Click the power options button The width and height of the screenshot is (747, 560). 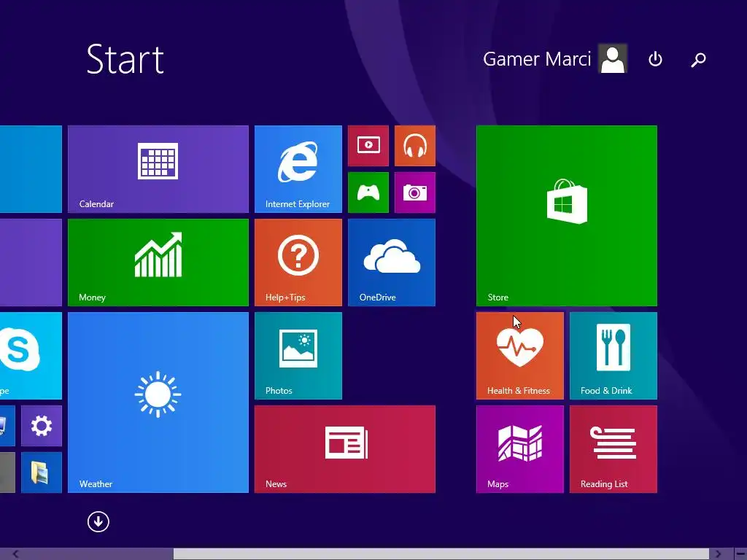point(656,59)
